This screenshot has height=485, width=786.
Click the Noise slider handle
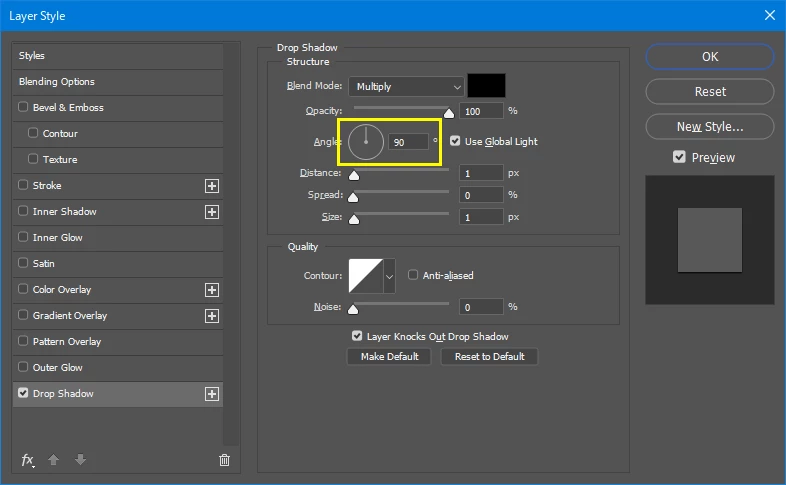click(353, 309)
